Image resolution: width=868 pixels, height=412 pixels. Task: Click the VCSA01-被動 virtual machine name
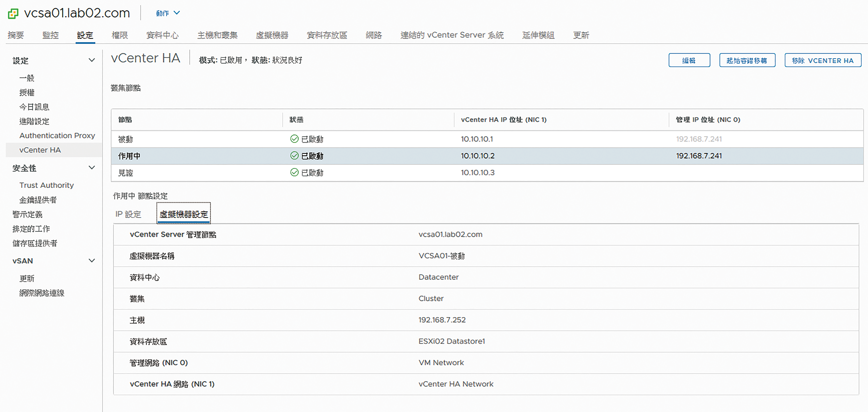[441, 256]
